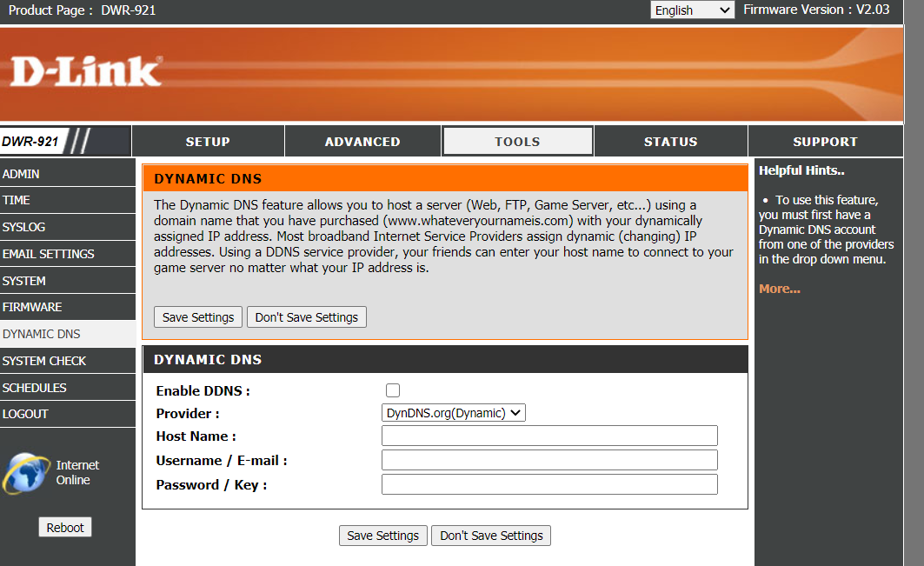Open EMAIL SETTINGS in the sidebar
Screen dimensions: 924x566
coord(68,254)
